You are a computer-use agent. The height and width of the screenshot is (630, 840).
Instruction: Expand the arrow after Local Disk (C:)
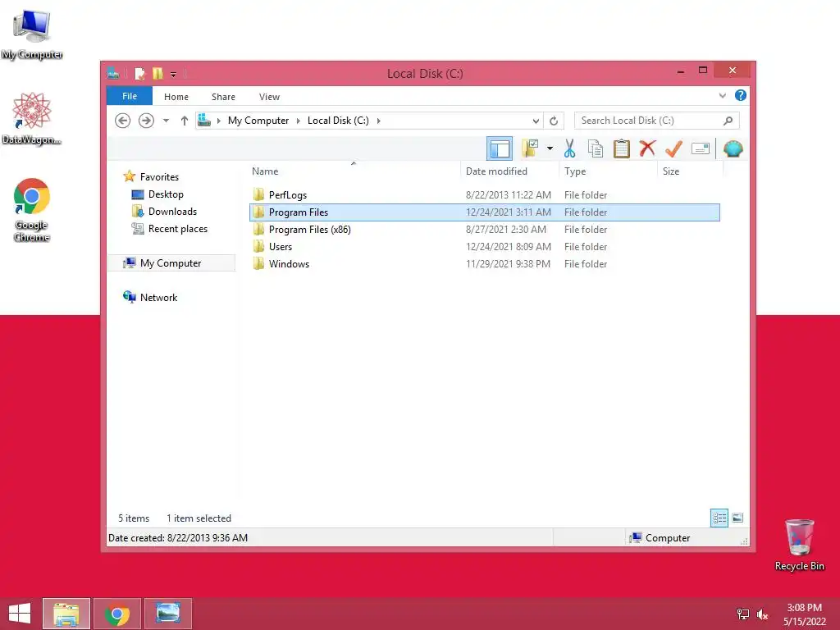(379, 121)
